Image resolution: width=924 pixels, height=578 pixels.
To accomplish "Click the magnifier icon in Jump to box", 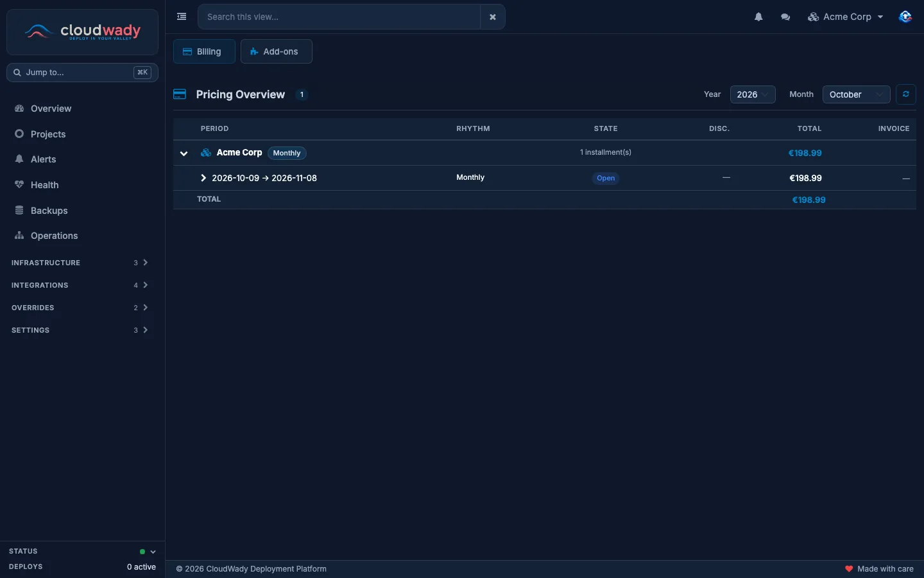I will coord(17,73).
